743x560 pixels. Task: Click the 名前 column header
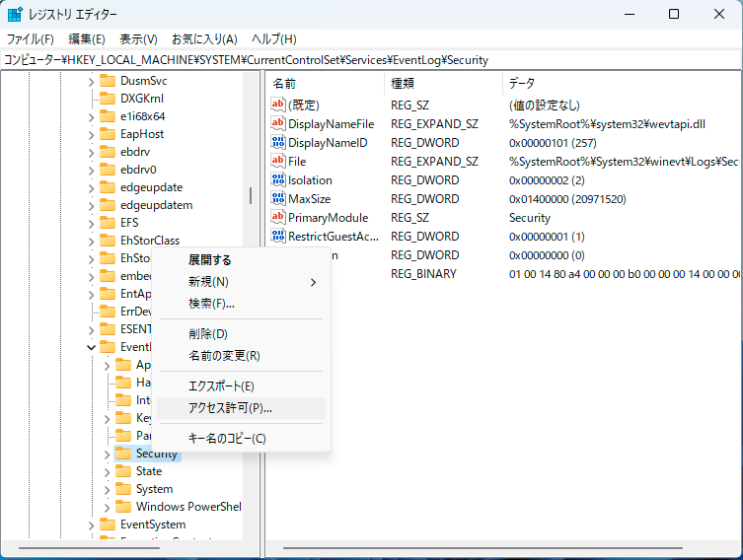[x=284, y=83]
